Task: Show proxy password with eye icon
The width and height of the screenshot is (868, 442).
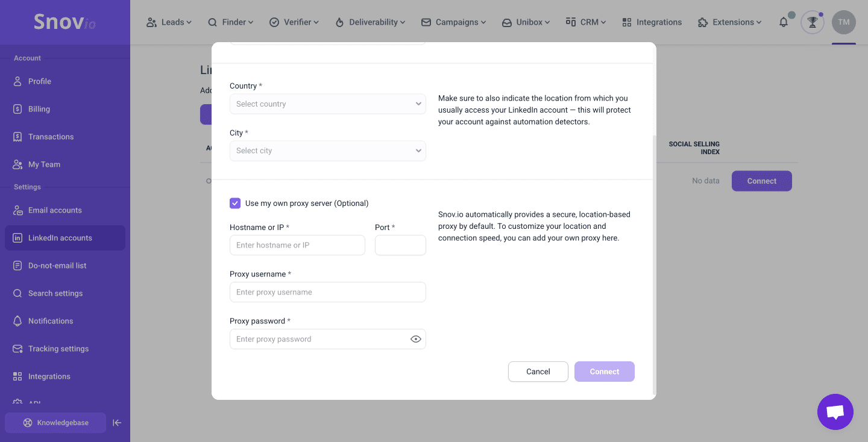Action: [415, 339]
